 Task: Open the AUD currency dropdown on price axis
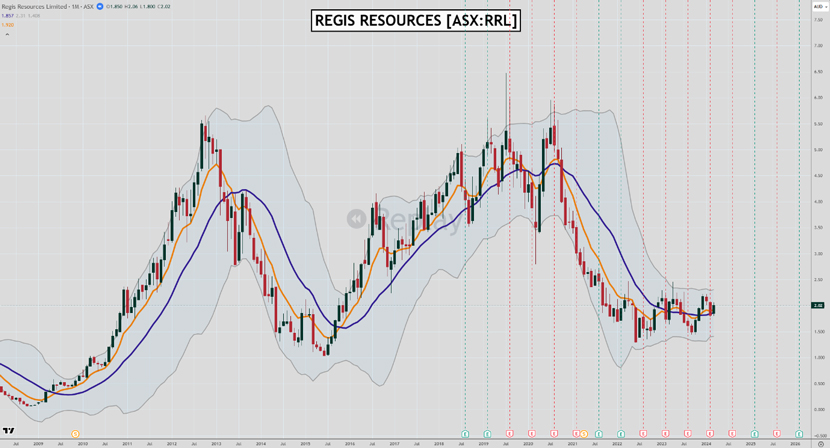point(818,6)
